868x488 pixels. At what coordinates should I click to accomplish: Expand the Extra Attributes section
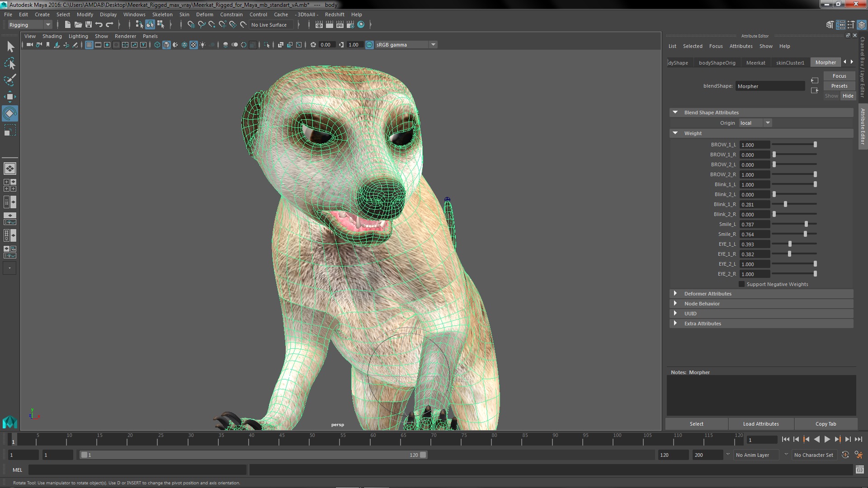(675, 324)
